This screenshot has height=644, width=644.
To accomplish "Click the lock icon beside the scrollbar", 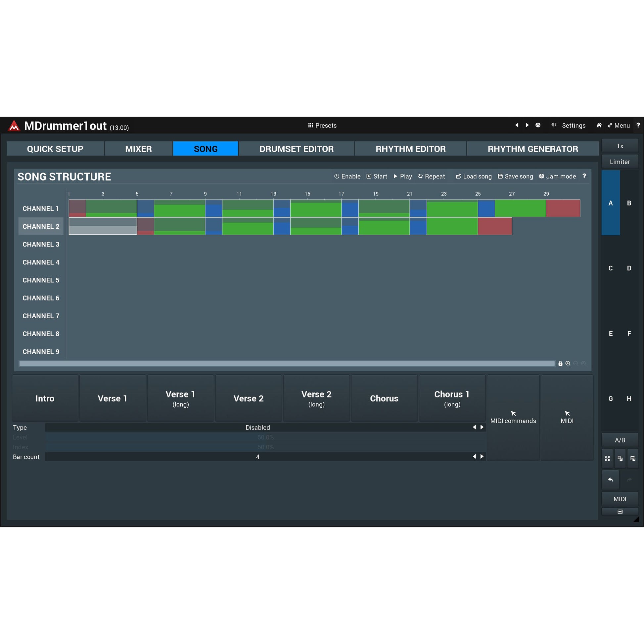I will [560, 363].
